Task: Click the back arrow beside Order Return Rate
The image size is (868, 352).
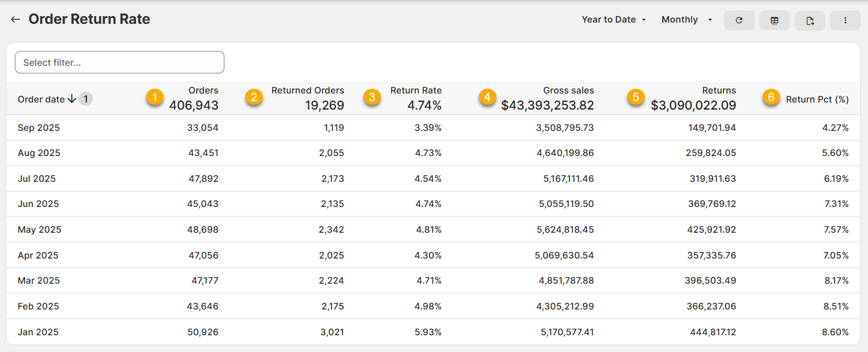Action: tap(15, 20)
